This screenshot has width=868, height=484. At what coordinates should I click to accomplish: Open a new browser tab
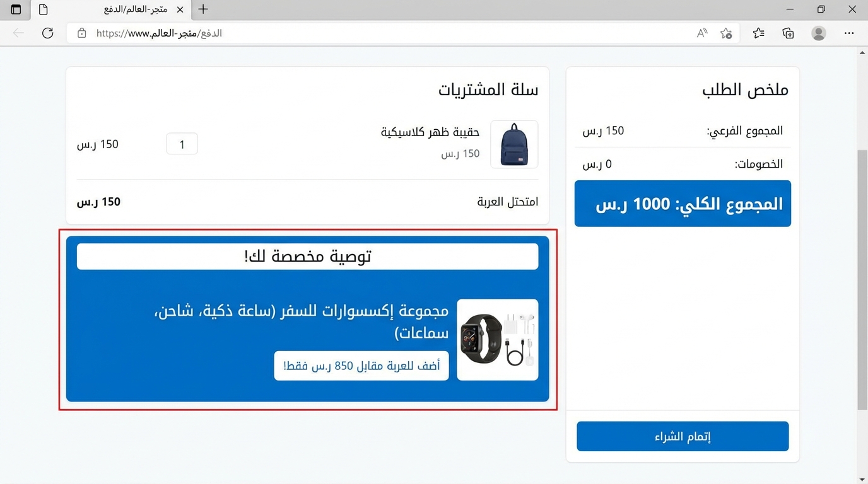202,9
